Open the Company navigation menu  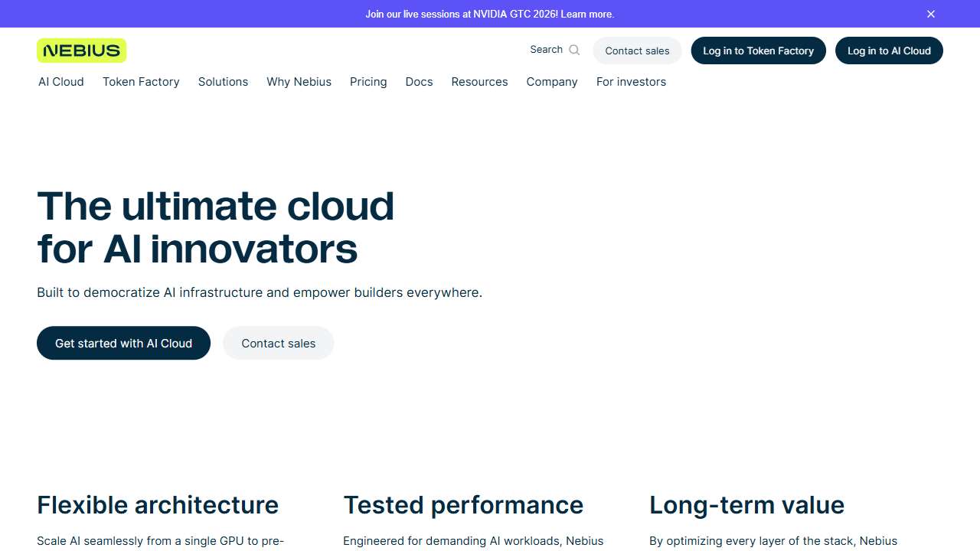[x=551, y=82]
